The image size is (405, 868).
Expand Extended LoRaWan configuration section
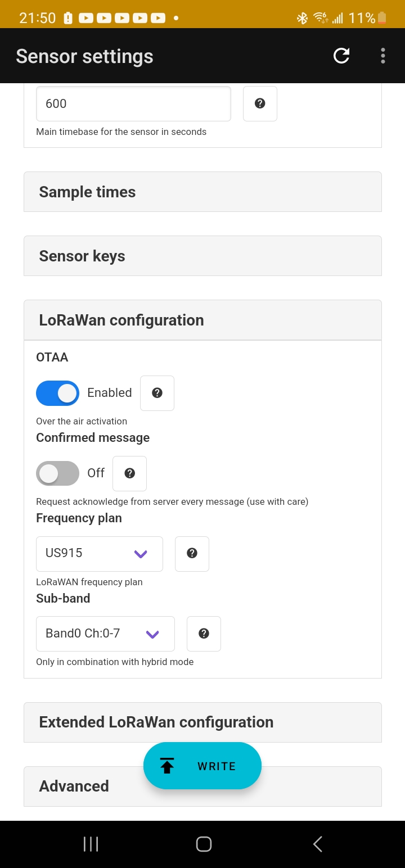coord(202,722)
